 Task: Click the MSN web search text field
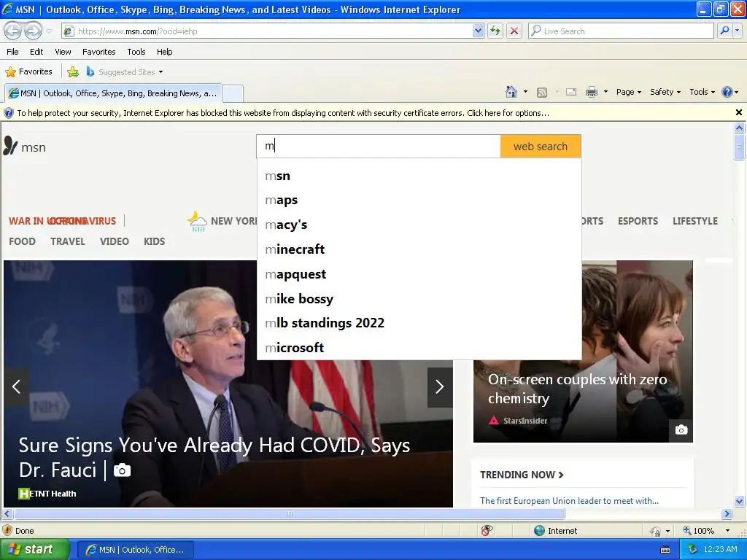[379, 146]
